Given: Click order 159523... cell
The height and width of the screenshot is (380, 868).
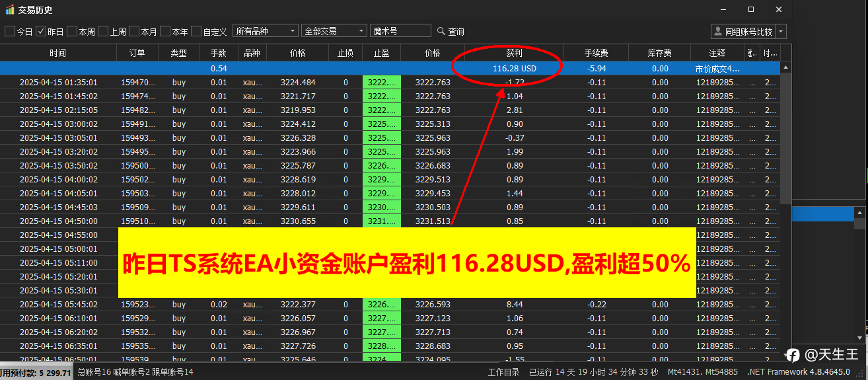Looking at the screenshot, I should (x=137, y=304).
